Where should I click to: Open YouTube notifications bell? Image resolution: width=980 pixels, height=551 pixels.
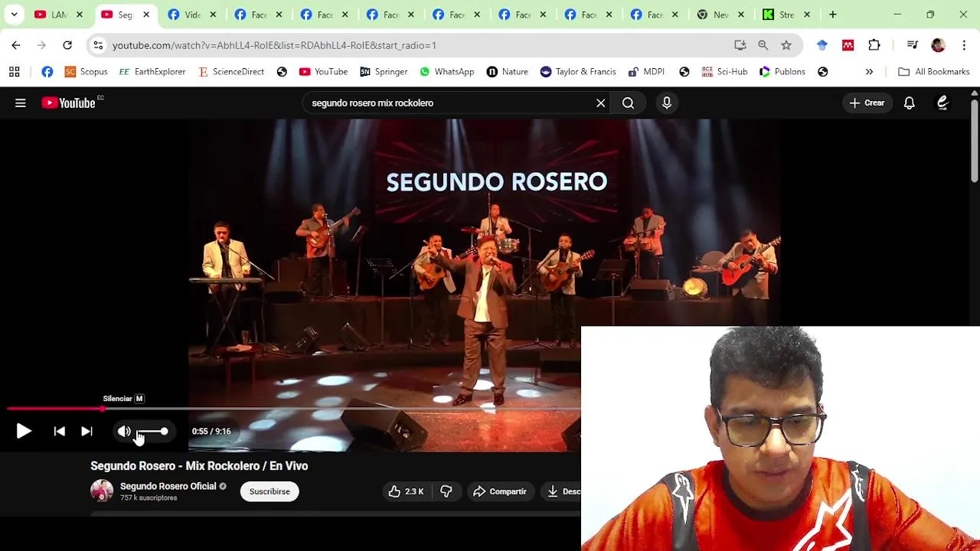[x=910, y=103]
